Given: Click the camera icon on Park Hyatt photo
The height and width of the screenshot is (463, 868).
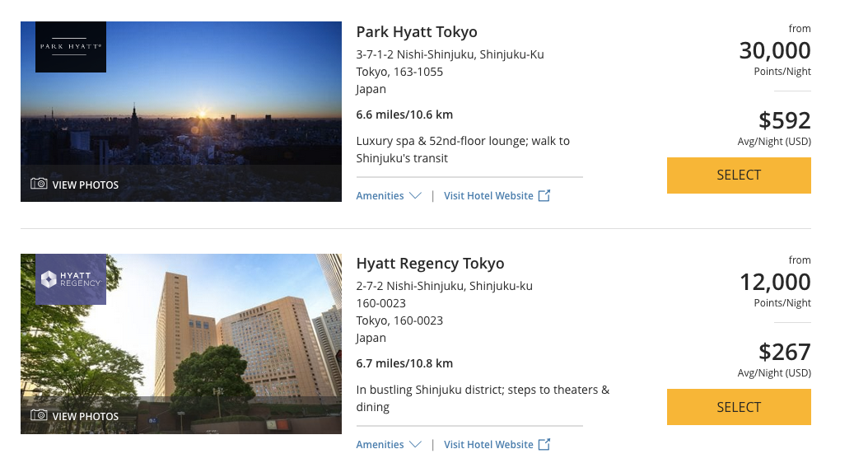Looking at the screenshot, I should click(x=39, y=184).
